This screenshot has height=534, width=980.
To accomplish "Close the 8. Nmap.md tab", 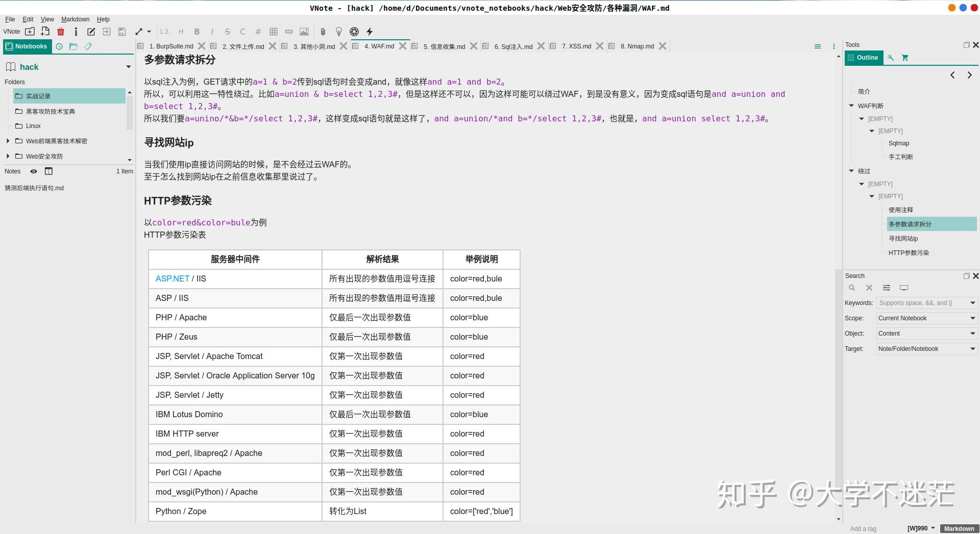I will [663, 46].
